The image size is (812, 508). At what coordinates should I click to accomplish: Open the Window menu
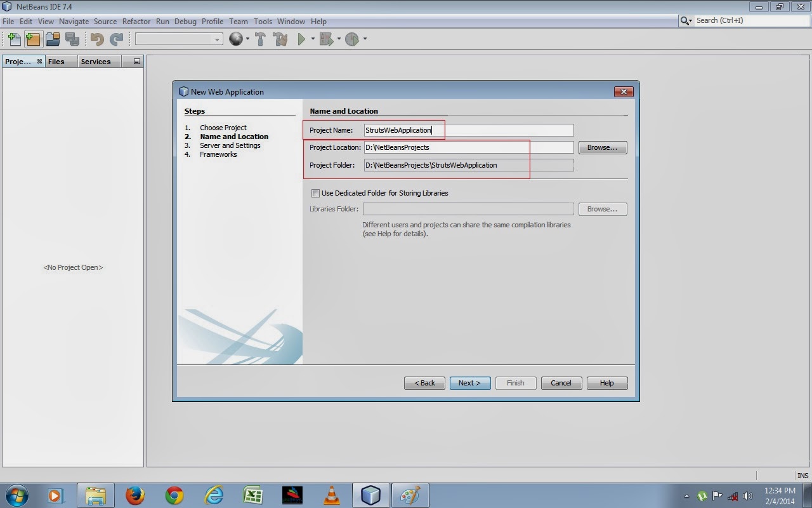(x=291, y=21)
